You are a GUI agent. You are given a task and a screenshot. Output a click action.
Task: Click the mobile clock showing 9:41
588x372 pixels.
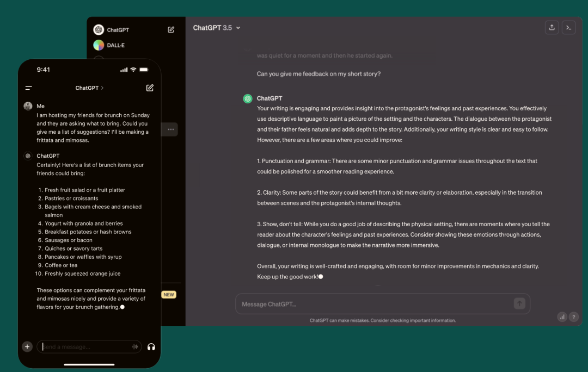click(x=43, y=70)
